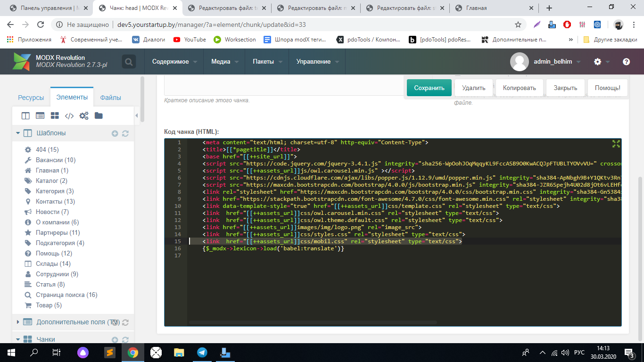The width and height of the screenshot is (644, 362).
Task: Click the Удалить button
Action: [x=474, y=88]
